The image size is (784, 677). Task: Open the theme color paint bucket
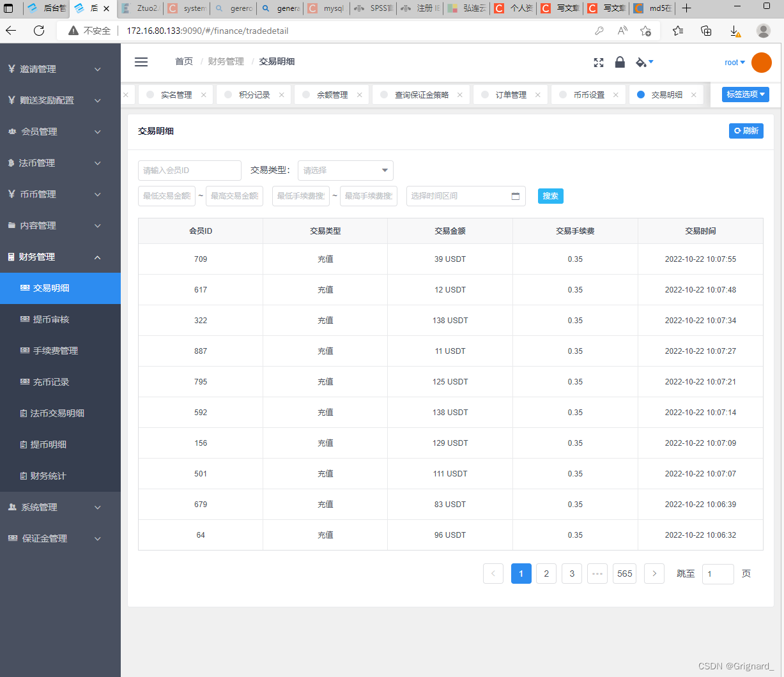pyautogui.click(x=644, y=62)
